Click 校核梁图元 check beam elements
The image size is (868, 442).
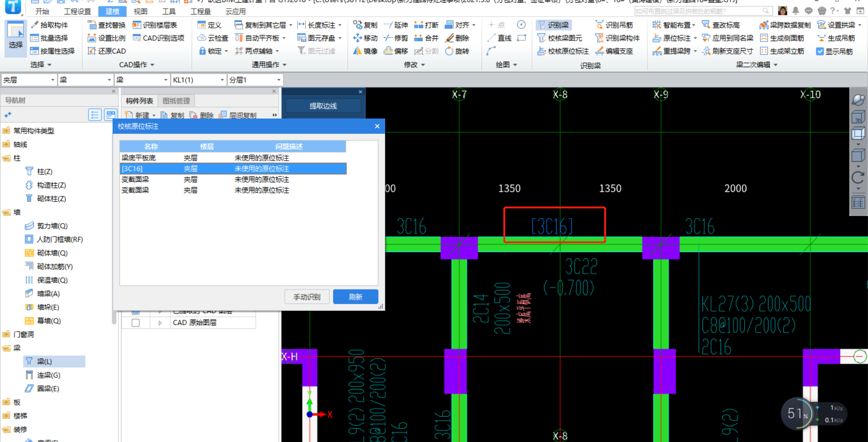560,38
